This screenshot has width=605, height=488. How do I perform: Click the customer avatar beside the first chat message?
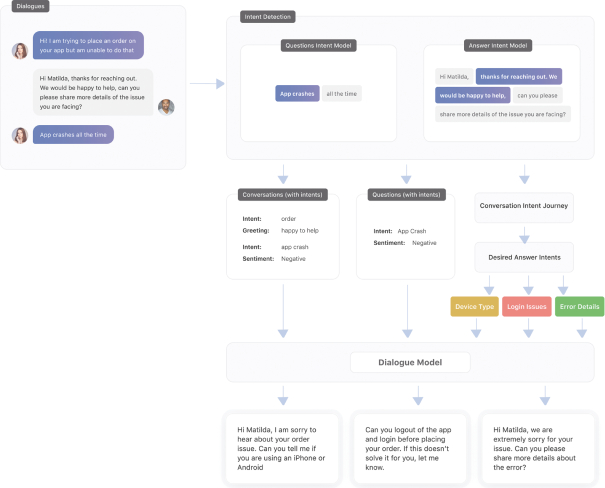(19, 50)
